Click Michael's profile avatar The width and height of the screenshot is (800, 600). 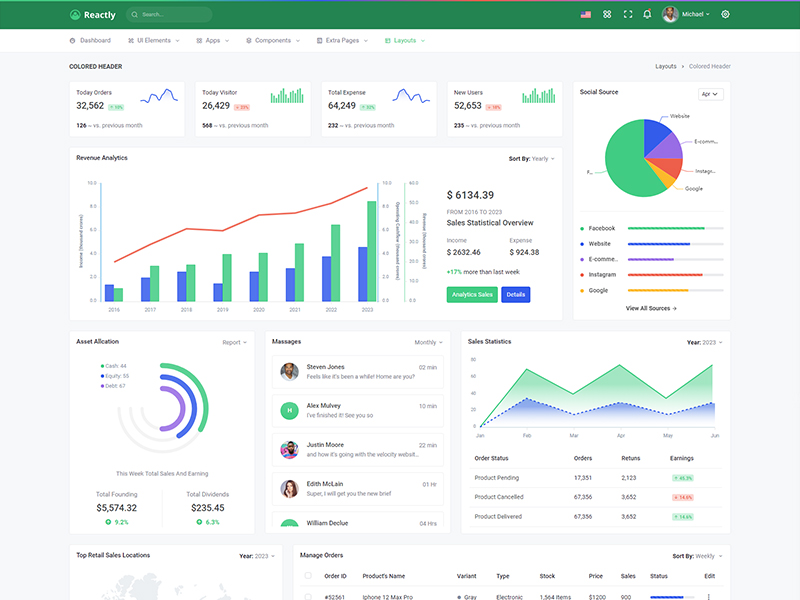(x=670, y=14)
